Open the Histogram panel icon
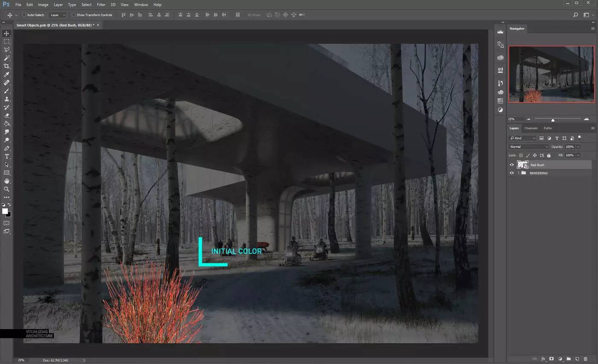The image size is (598, 364). pyautogui.click(x=500, y=32)
